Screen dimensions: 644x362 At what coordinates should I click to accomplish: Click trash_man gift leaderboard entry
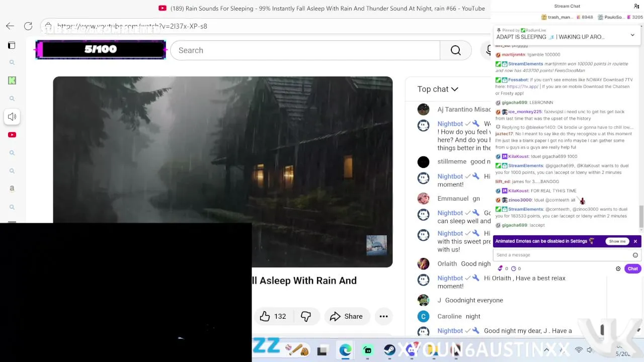pos(567,17)
